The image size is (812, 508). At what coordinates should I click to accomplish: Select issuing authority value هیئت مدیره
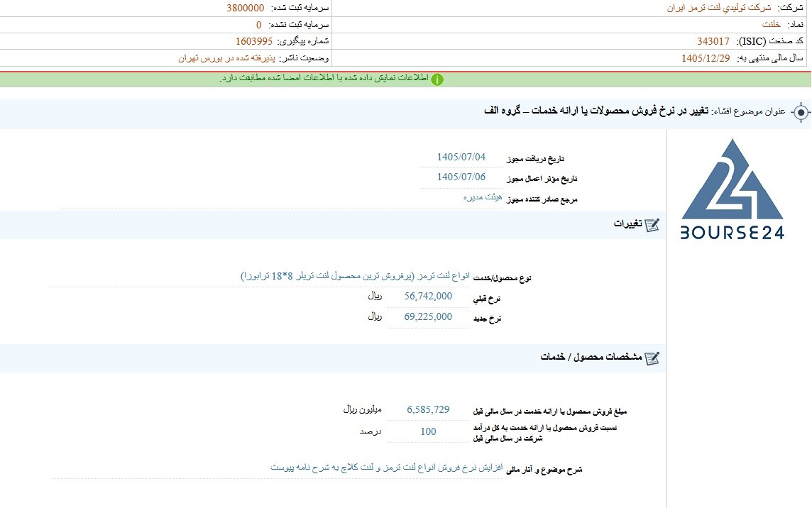point(483,197)
